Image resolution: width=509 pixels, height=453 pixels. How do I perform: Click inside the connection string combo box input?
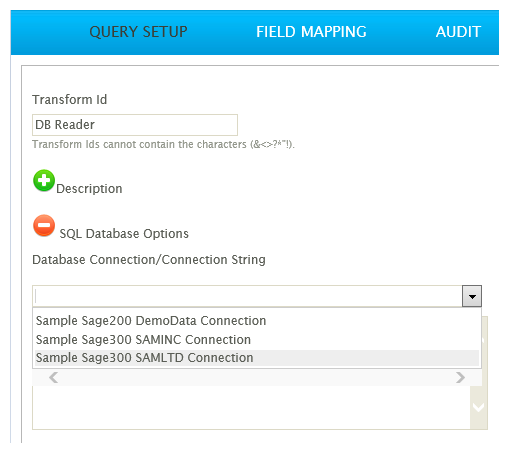pyautogui.click(x=247, y=296)
